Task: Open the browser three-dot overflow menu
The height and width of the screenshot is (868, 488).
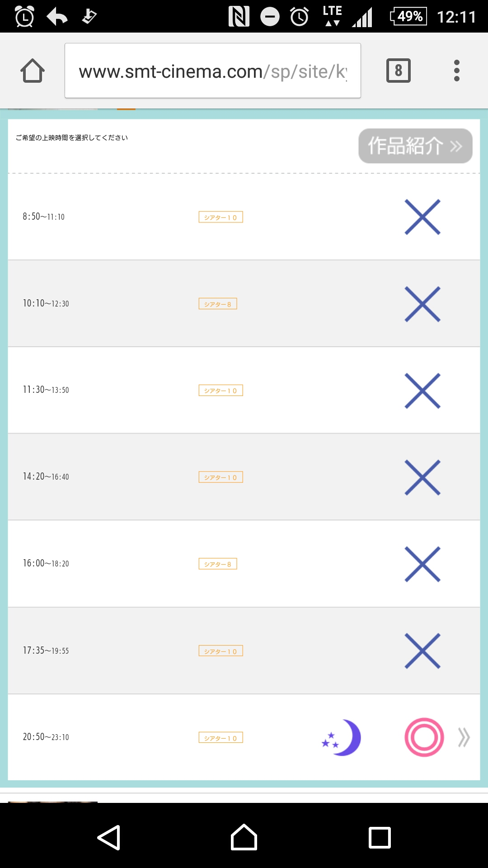Action: pos(456,71)
